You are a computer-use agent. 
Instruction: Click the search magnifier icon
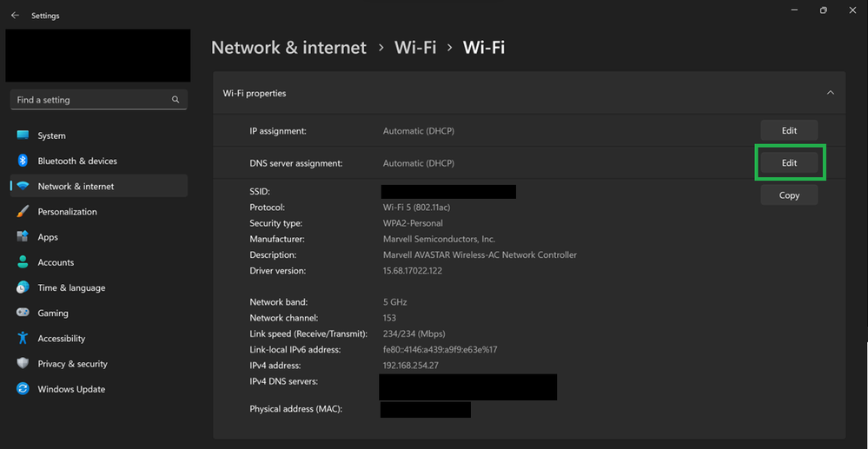[176, 100]
